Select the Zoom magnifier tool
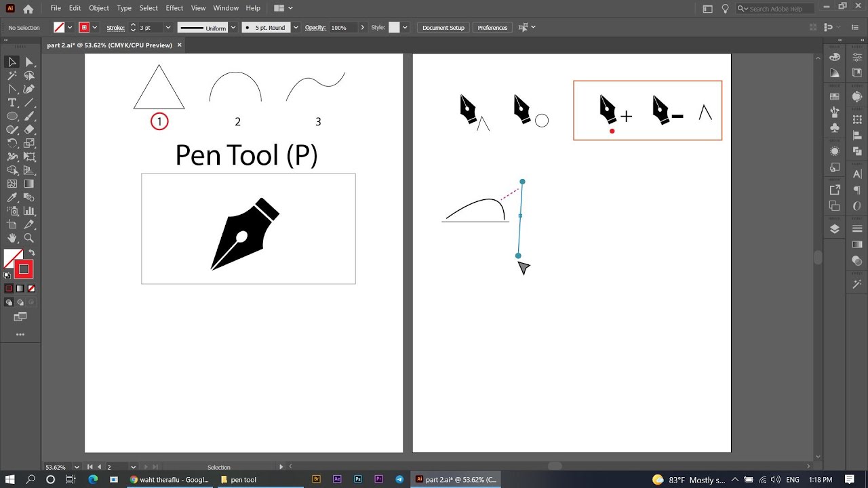Screen dimensions: 868x488 click(x=29, y=239)
